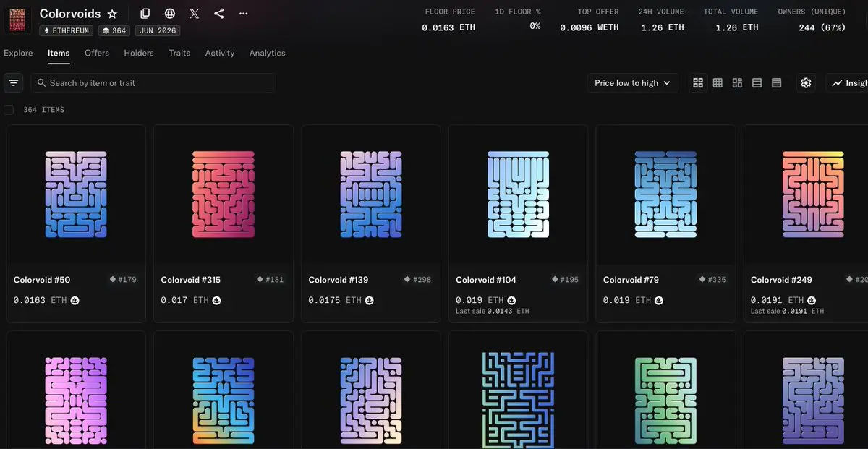The height and width of the screenshot is (449, 868).
Task: Click the Colorvoid #139 title
Action: (x=339, y=280)
